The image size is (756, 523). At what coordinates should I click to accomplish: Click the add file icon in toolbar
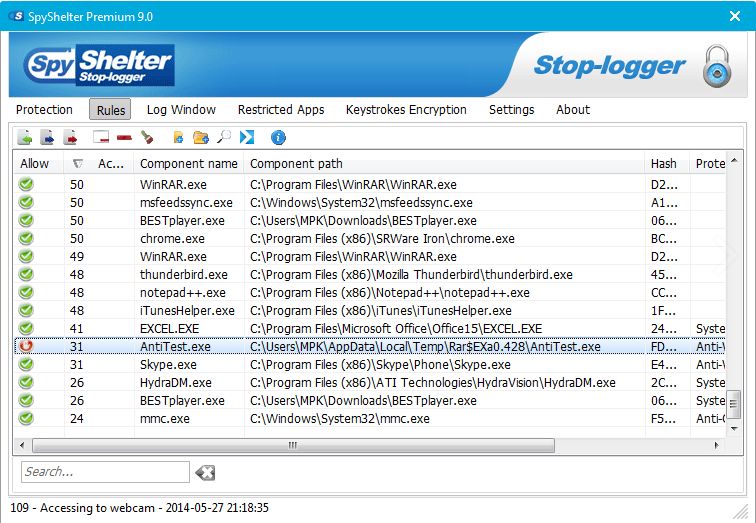pos(178,138)
